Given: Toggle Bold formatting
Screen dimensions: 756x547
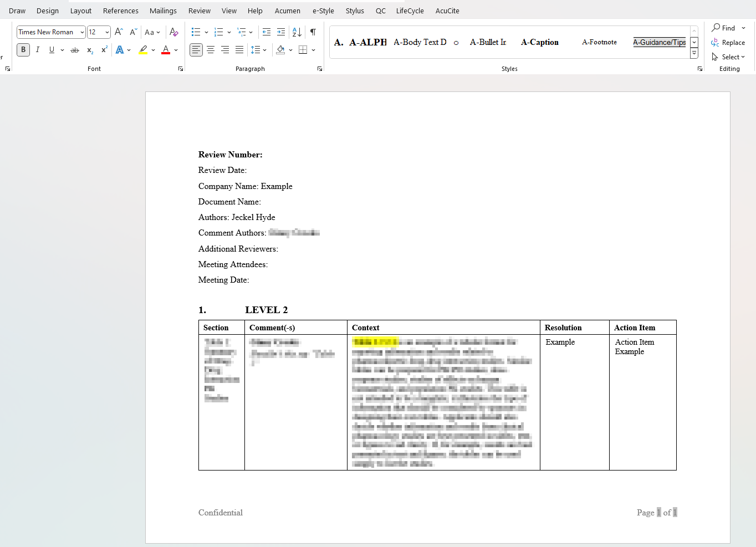Looking at the screenshot, I should click(23, 50).
